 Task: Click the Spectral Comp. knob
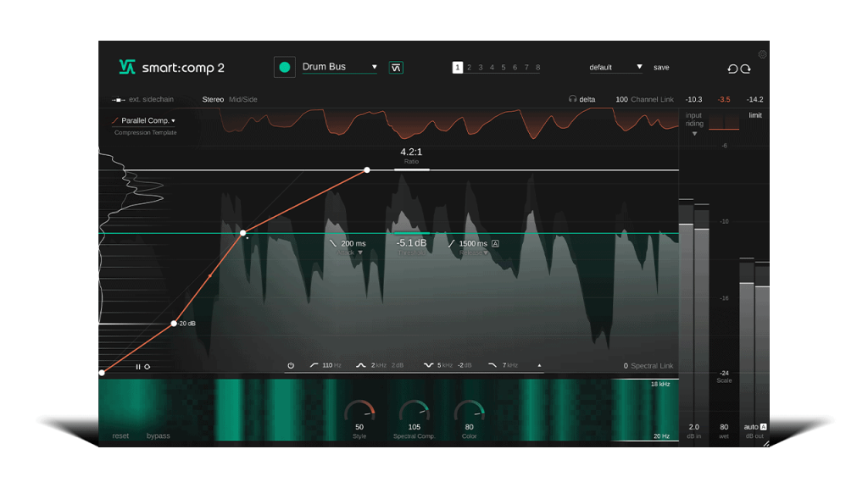(414, 412)
